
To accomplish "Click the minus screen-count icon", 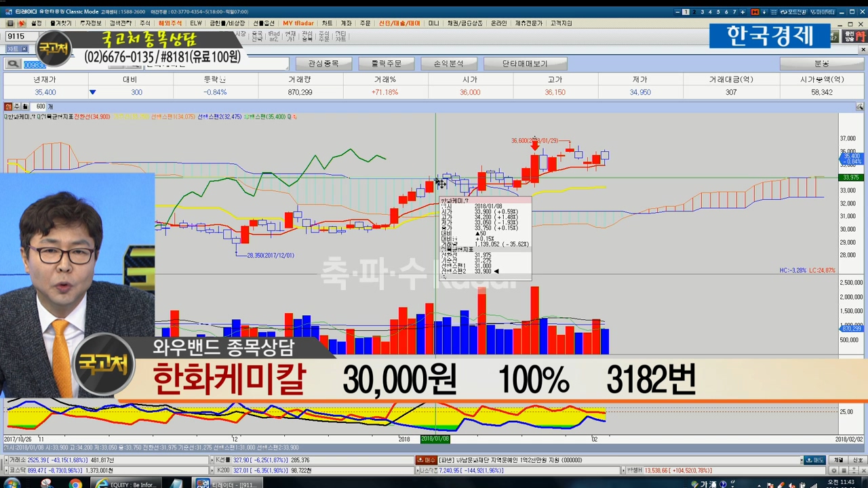I will tap(677, 12).
